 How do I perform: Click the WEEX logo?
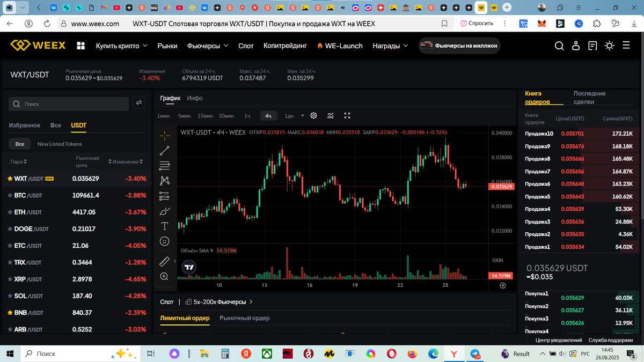(38, 46)
